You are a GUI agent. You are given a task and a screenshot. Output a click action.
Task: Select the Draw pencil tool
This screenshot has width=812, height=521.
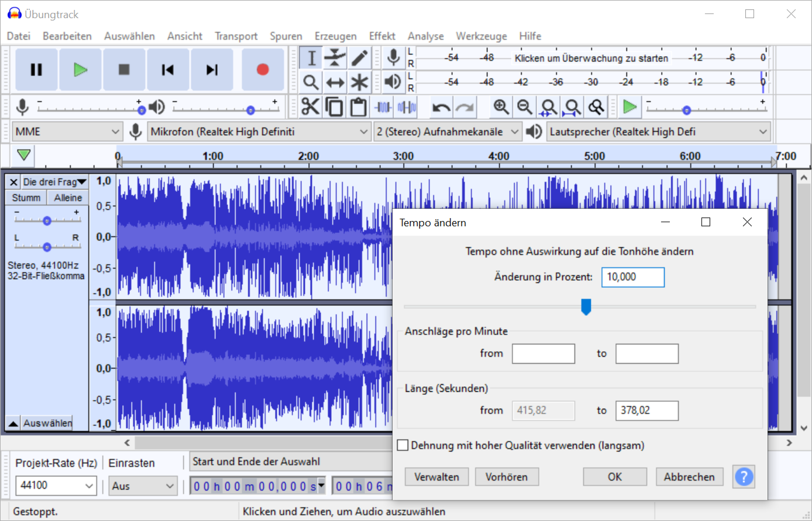point(359,58)
